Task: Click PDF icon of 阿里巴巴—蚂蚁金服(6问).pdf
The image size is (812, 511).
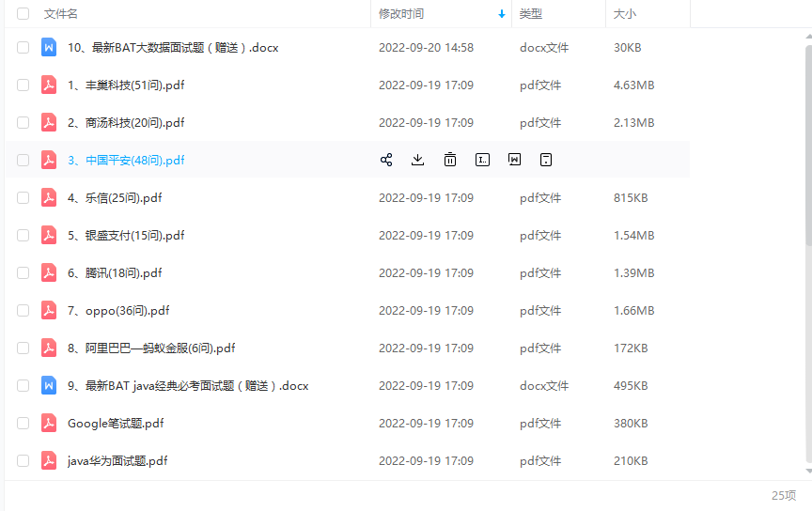Action: [x=49, y=348]
